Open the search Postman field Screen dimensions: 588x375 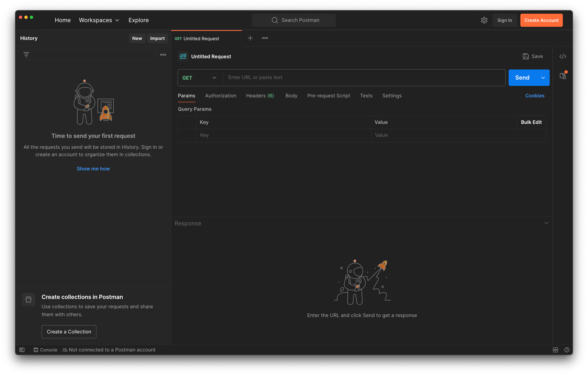pyautogui.click(x=294, y=20)
